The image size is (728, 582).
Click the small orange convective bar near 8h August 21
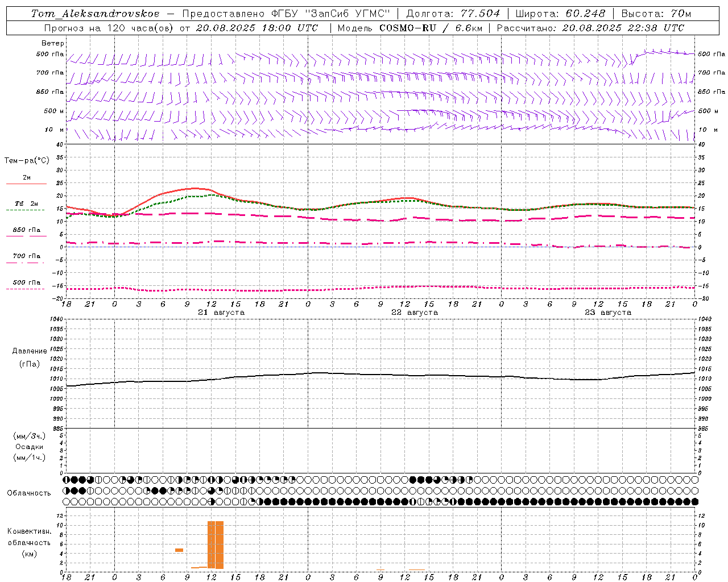pyautogui.click(x=179, y=550)
